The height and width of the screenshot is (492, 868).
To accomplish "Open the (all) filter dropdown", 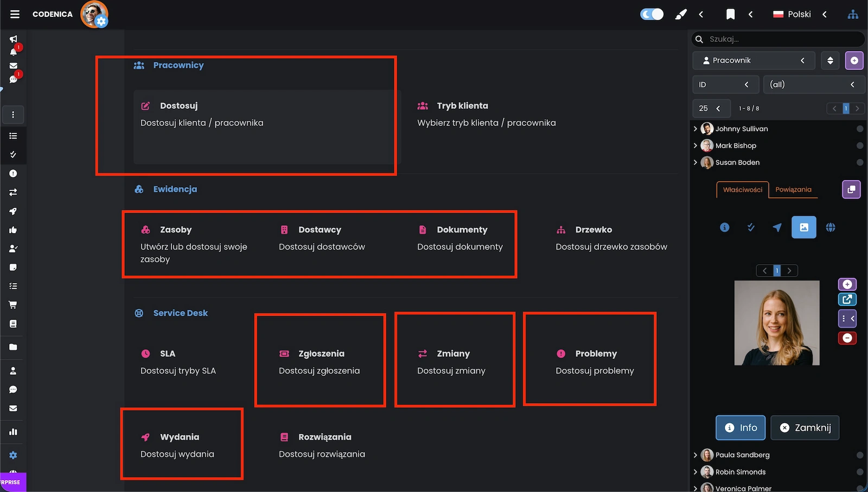I will tap(814, 84).
